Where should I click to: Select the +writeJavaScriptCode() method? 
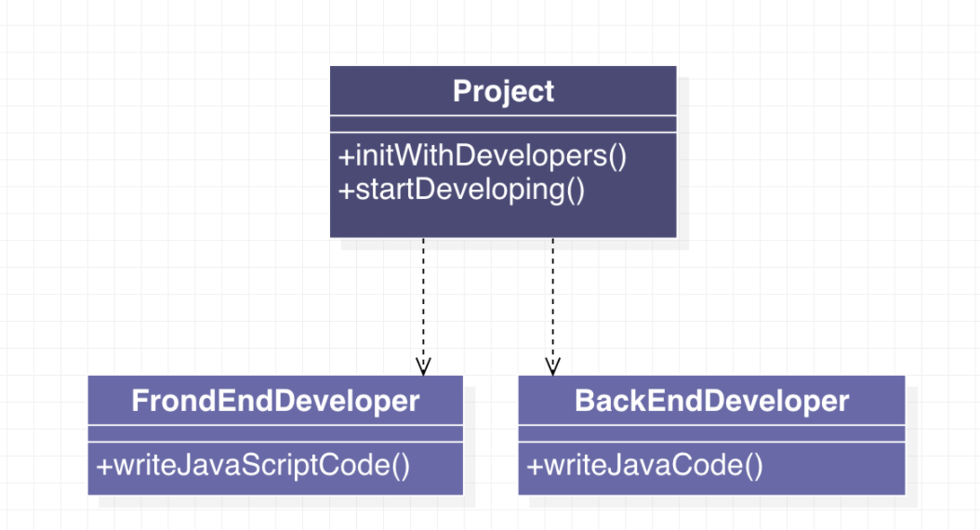253,464
